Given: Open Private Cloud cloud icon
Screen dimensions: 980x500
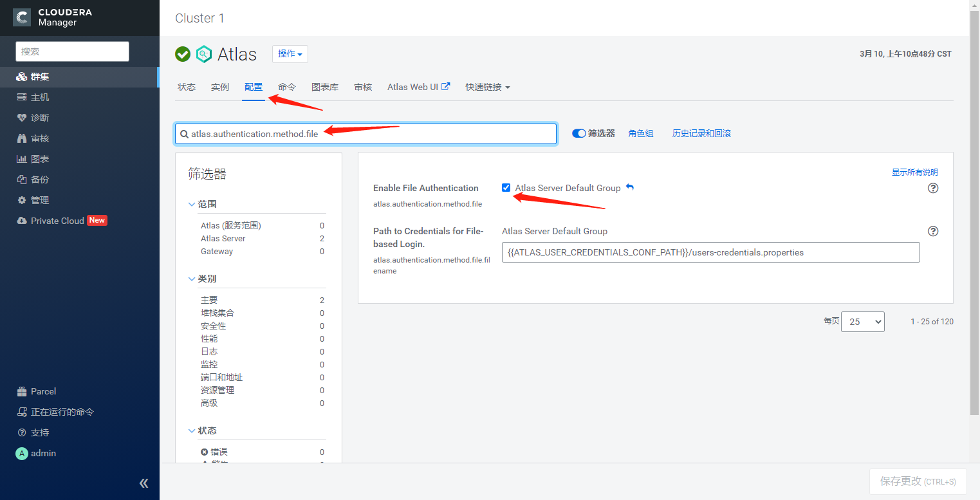Looking at the screenshot, I should pyautogui.click(x=22, y=221).
